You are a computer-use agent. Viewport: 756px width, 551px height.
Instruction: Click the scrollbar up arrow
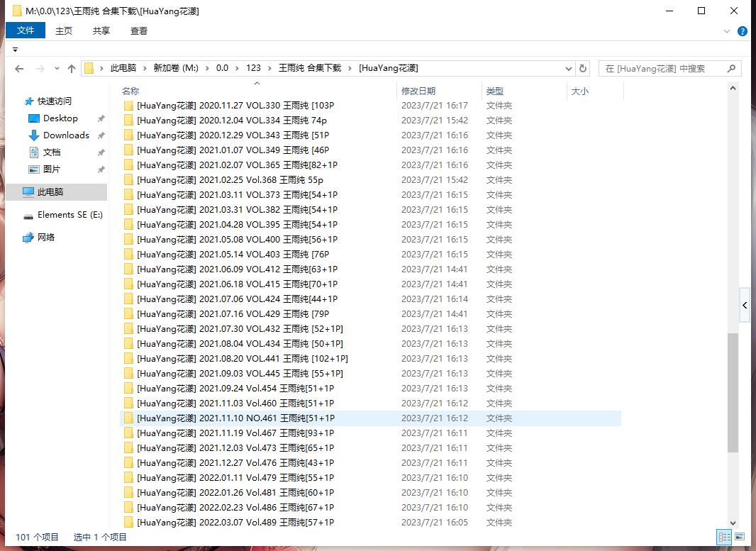[x=733, y=88]
